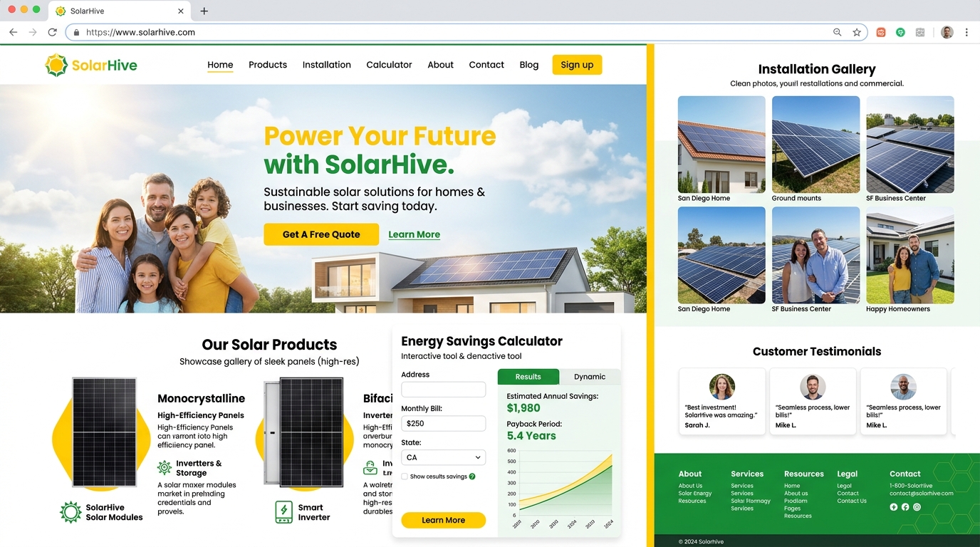The image size is (980, 547).
Task: Open the Installation nav item
Action: tap(327, 65)
